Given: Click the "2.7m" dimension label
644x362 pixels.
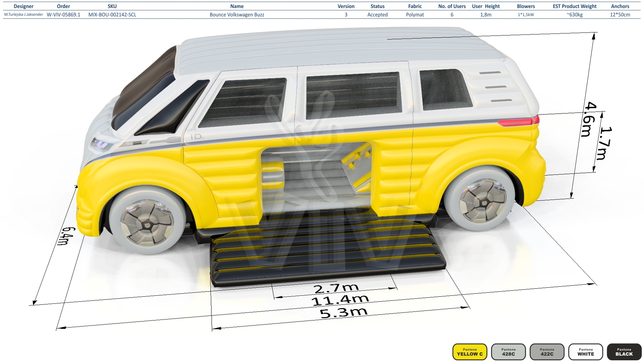Looking at the screenshot, I should click(336, 288).
